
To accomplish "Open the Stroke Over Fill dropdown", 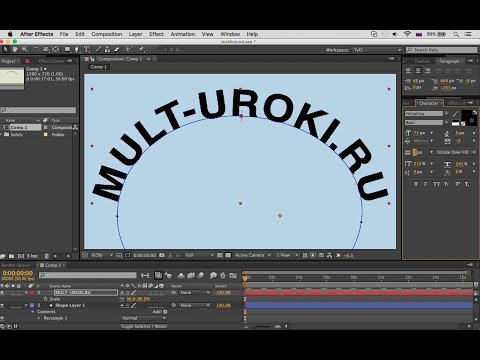I will coord(455,152).
